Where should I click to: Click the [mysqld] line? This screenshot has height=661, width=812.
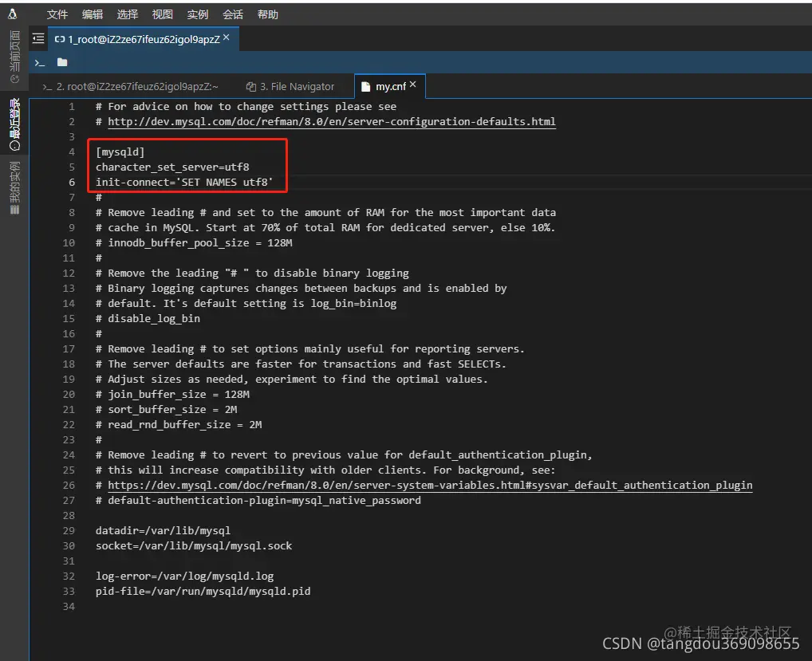point(120,152)
